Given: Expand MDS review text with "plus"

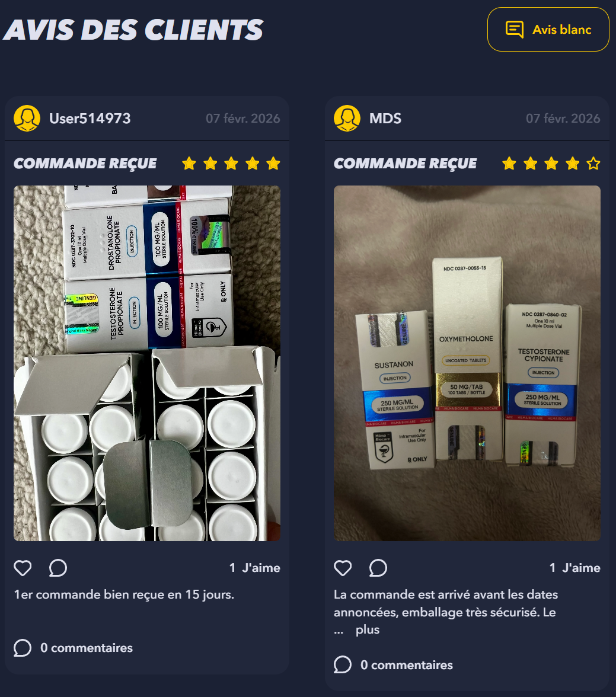Looking at the screenshot, I should [368, 630].
